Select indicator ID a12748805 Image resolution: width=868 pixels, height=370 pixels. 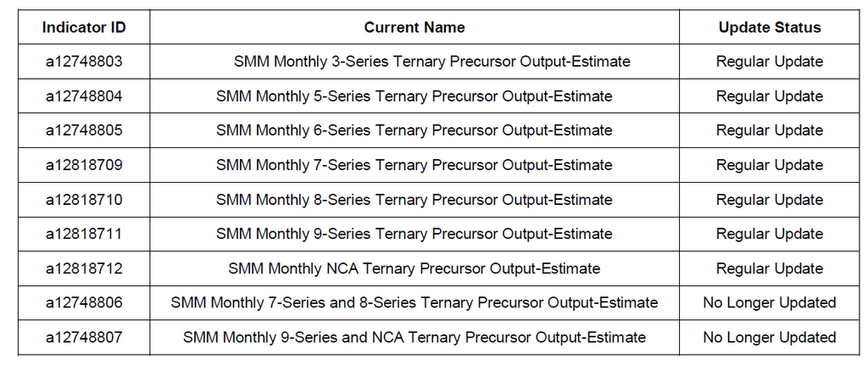pos(84,130)
